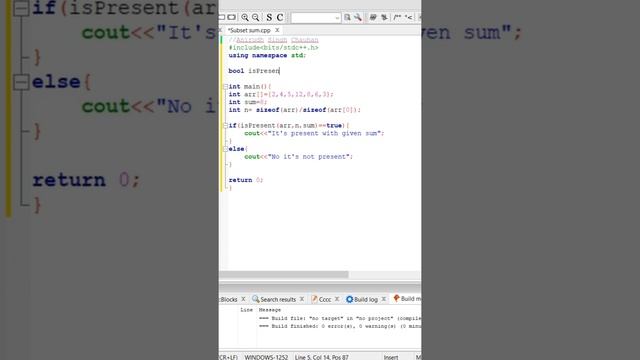Click the 'int sum=' code line
Image resolution: width=640 pixels, height=360 pixels.
tap(247, 102)
